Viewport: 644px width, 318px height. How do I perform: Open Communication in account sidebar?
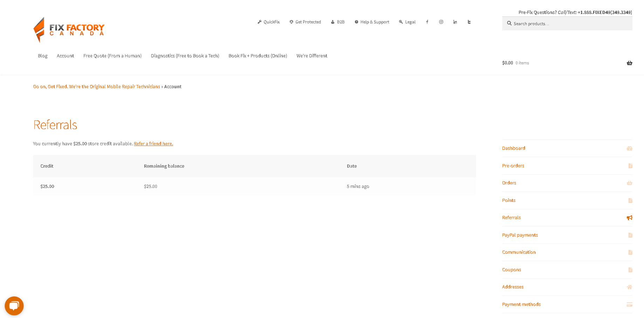pyautogui.click(x=519, y=252)
